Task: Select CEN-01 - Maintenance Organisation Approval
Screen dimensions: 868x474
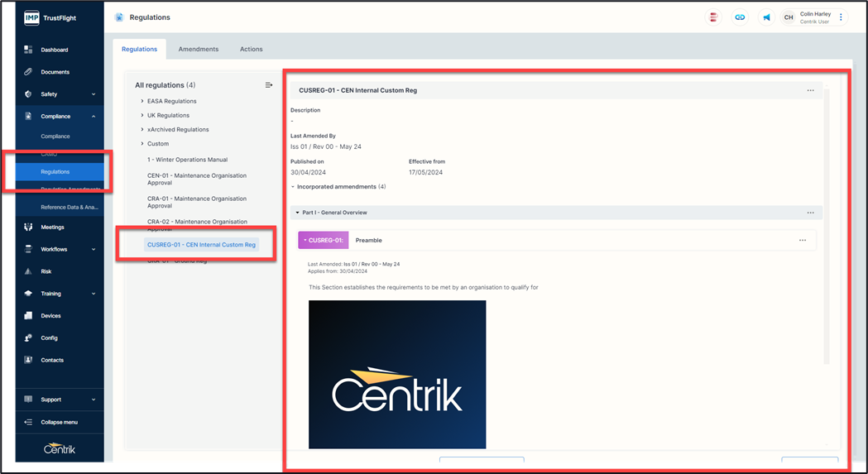Action: click(197, 179)
